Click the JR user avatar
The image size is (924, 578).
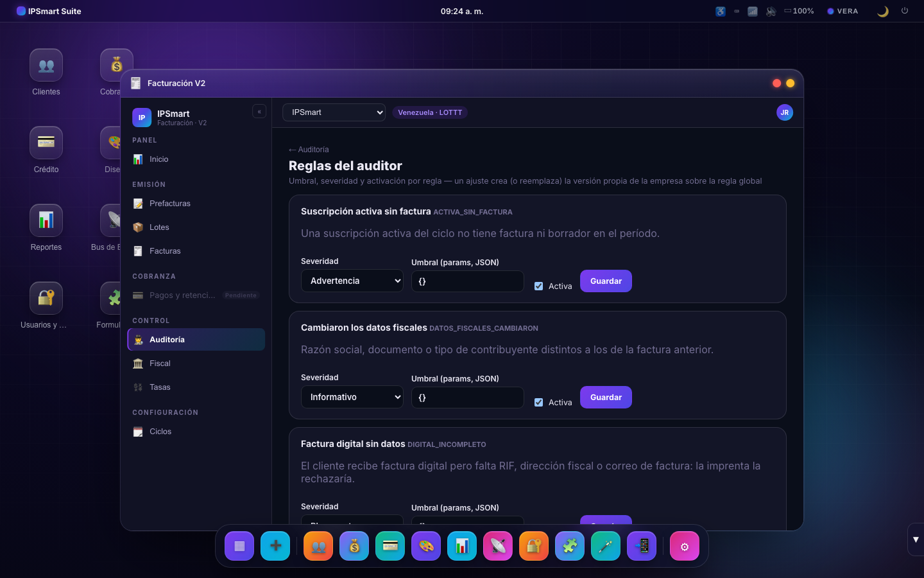point(785,112)
